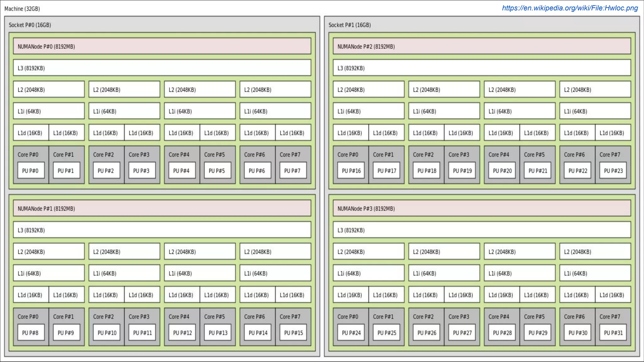Select the PU P#12 box
This screenshot has height=362, width=644.
coord(182,333)
